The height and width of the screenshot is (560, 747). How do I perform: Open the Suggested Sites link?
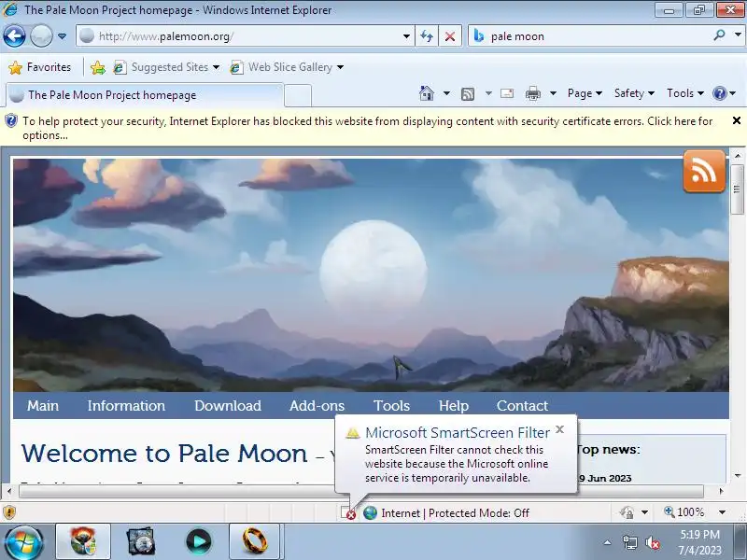pyautogui.click(x=166, y=67)
